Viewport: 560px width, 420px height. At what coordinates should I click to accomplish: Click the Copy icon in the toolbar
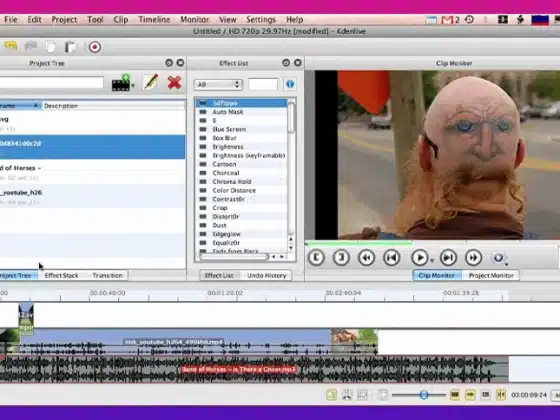[50, 47]
